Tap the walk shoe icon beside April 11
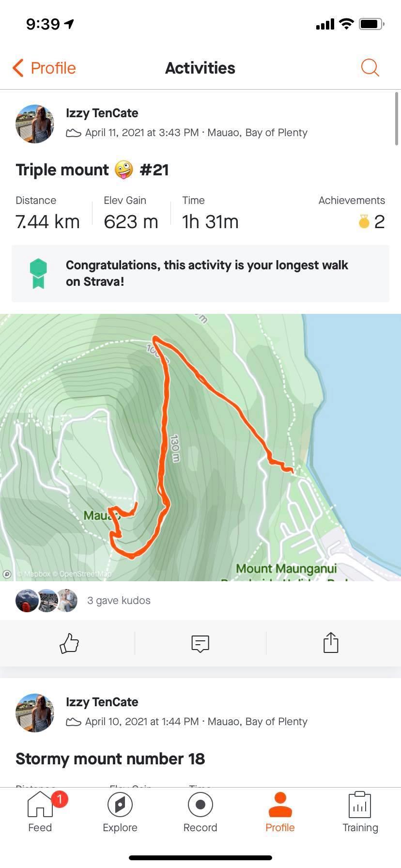401x868 pixels. (73, 133)
